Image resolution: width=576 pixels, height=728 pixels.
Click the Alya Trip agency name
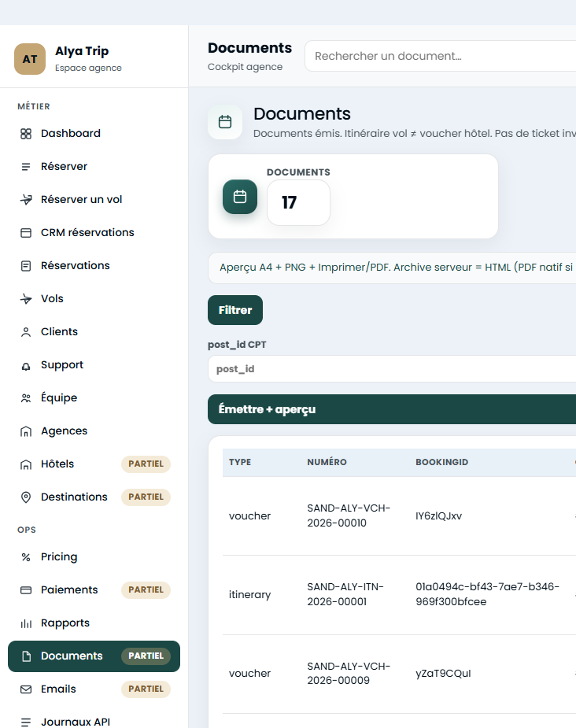(x=82, y=51)
